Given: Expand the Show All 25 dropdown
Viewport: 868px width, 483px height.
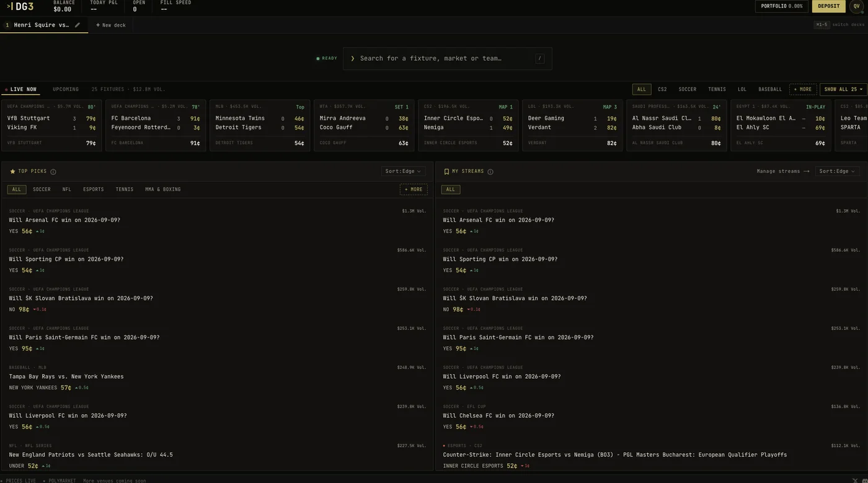Looking at the screenshot, I should [x=843, y=89].
